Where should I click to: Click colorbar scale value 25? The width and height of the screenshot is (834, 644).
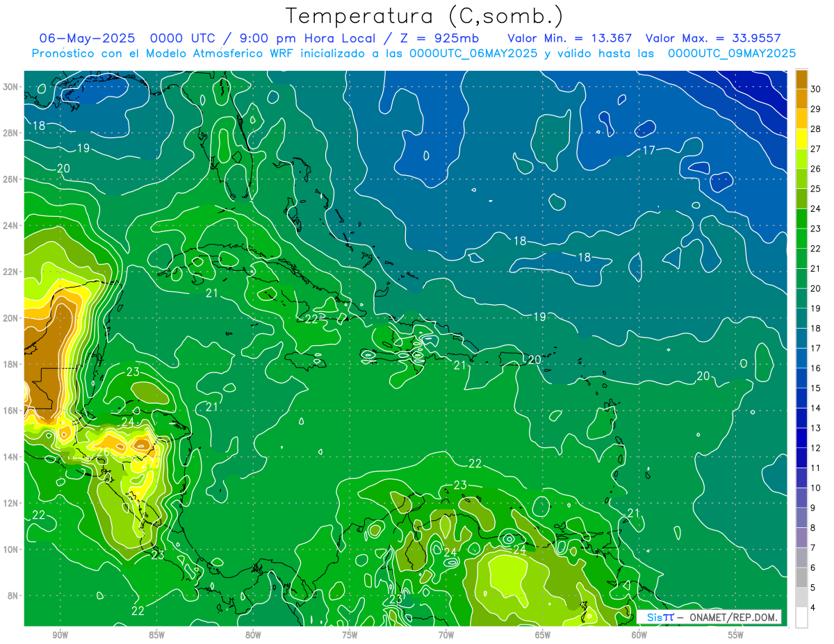pyautogui.click(x=816, y=188)
